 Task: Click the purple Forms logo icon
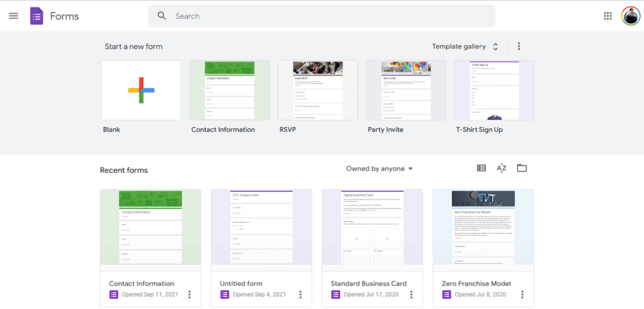[x=36, y=16]
